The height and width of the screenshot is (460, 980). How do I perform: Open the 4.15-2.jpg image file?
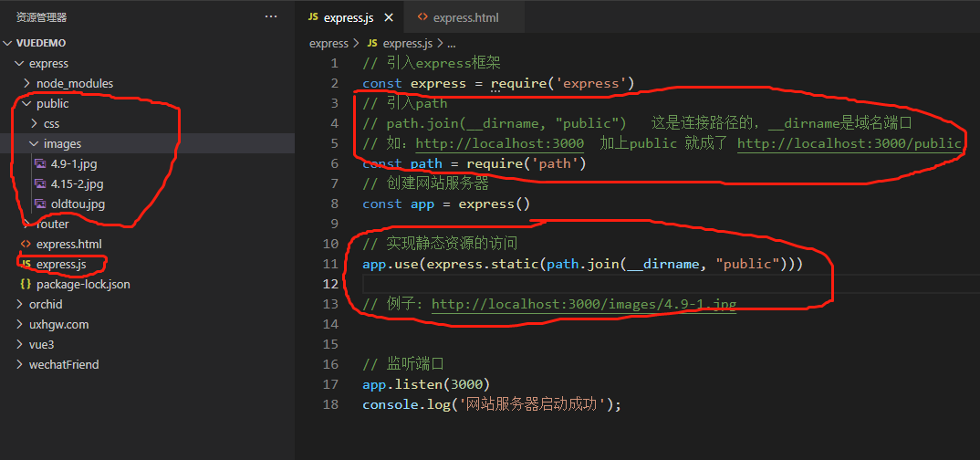click(77, 183)
